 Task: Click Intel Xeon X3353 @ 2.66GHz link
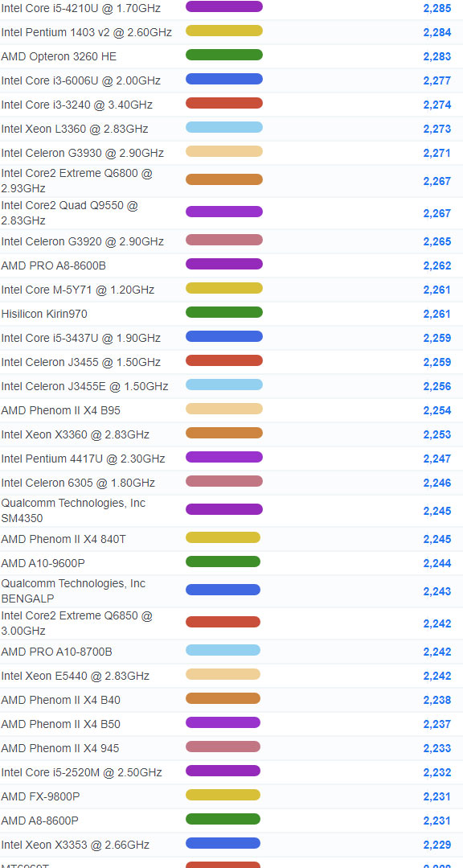[76, 845]
